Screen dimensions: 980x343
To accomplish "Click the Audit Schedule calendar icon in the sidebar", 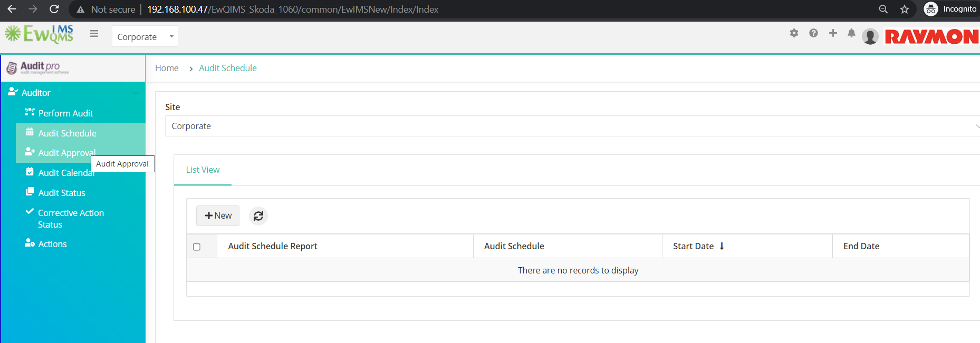I will coord(30,132).
